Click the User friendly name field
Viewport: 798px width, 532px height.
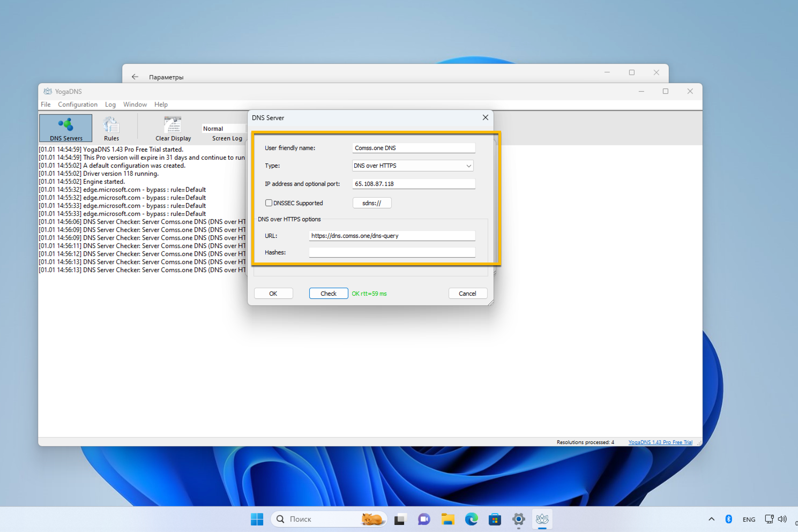pos(414,148)
